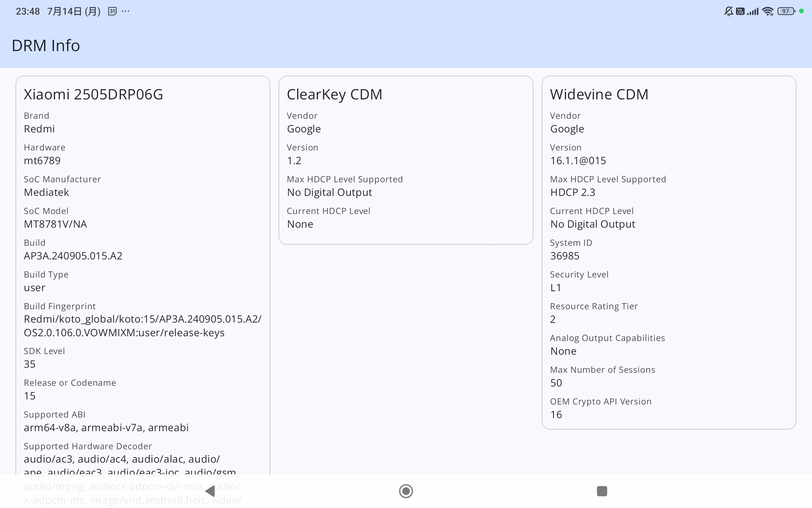Tap the ClearKey Vendor value Google

click(x=304, y=129)
